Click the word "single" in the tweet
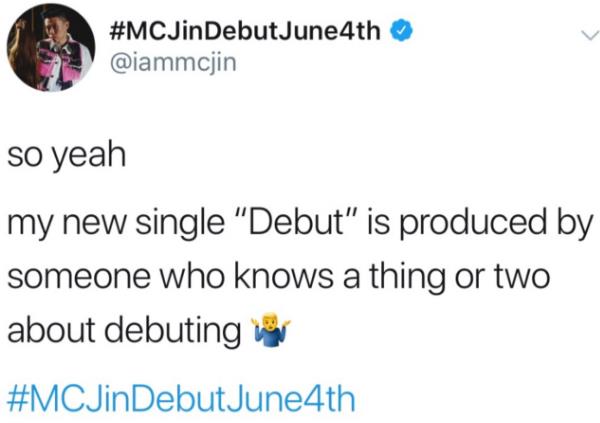 click(180, 224)
